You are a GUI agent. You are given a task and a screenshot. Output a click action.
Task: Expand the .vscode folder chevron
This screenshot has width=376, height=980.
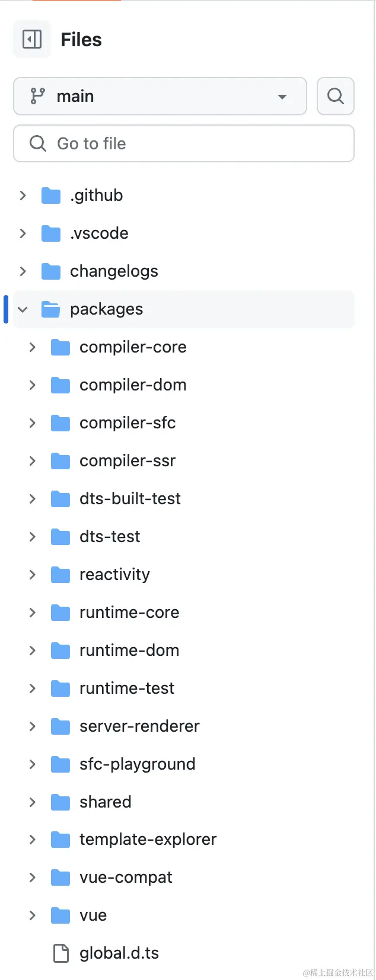23,233
